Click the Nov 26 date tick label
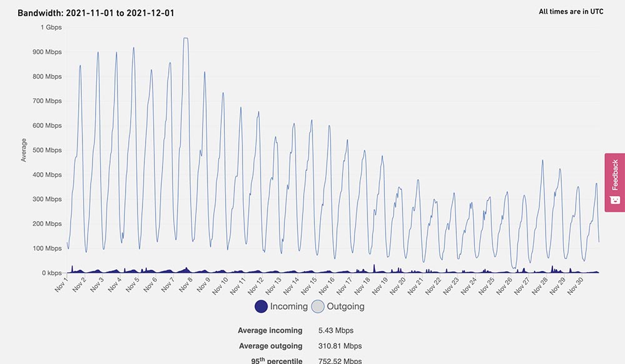625x364 pixels. 506,287
